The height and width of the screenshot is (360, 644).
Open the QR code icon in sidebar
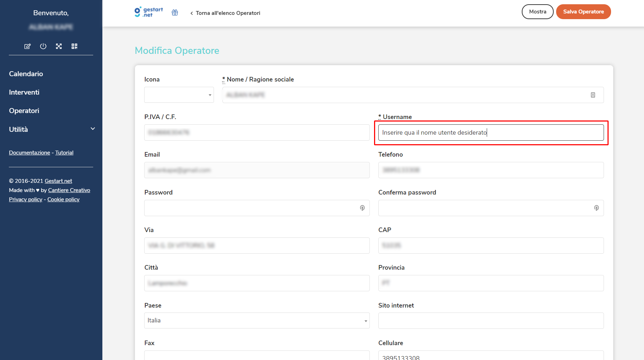[74, 46]
